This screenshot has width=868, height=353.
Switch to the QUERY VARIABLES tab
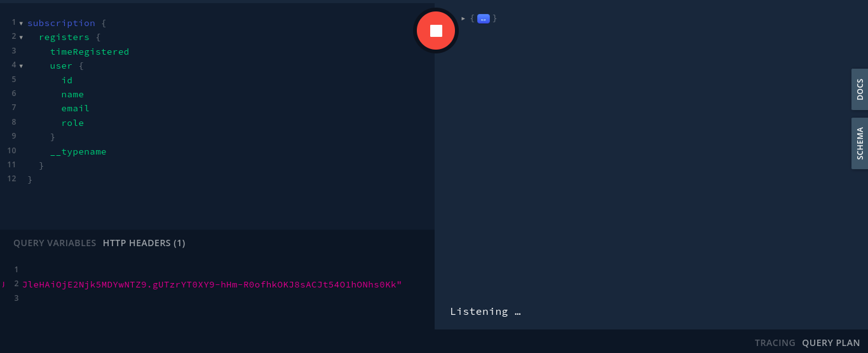point(55,243)
